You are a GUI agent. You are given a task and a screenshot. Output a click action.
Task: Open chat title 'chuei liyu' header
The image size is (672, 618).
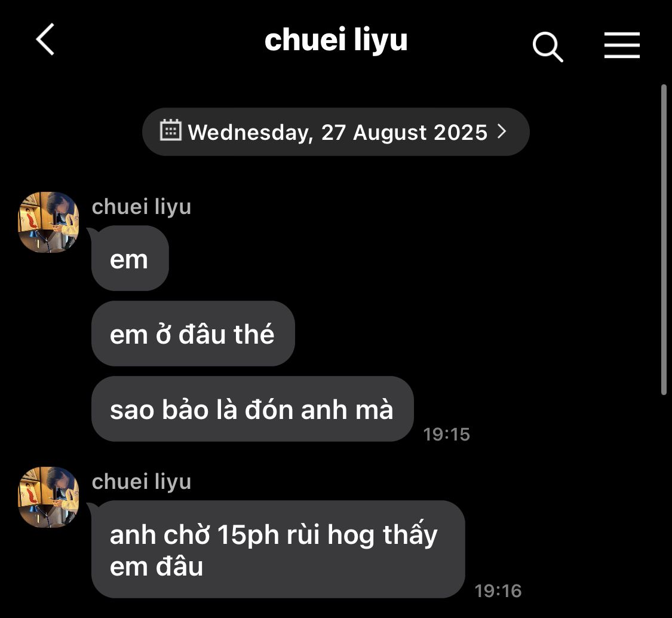pos(336,40)
